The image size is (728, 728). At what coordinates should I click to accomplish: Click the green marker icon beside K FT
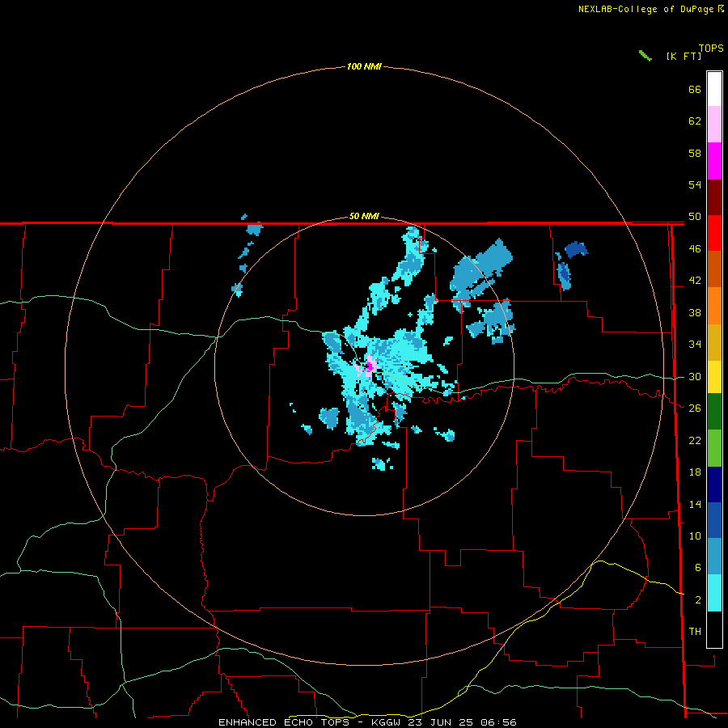pyautogui.click(x=645, y=56)
